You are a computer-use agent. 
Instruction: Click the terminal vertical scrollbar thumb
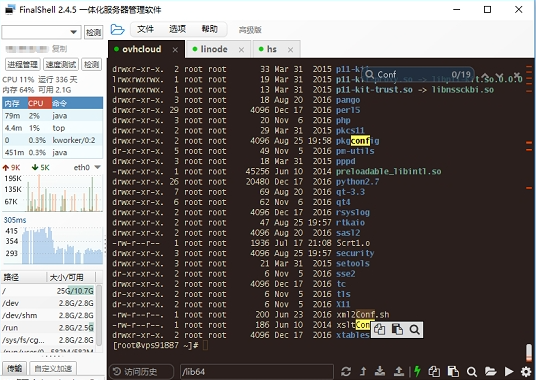coord(529,353)
